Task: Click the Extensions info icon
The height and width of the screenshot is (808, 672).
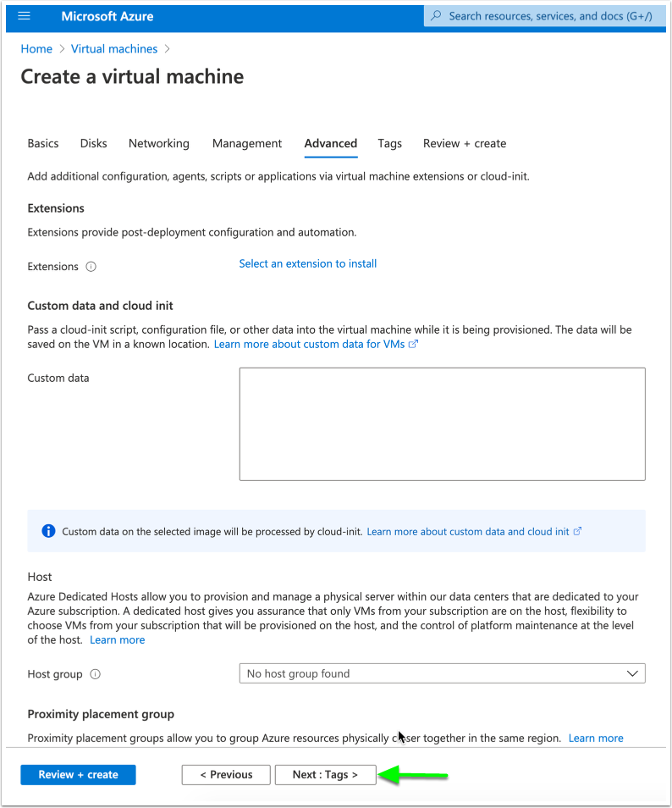Action: point(91,267)
